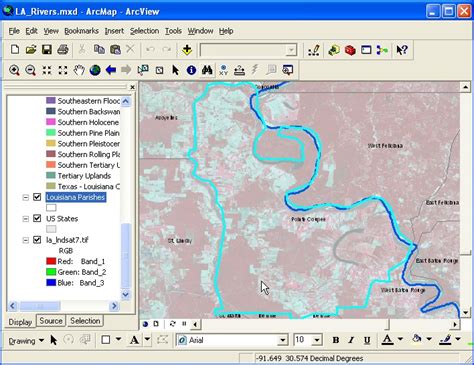Open Go To XY tool
474x365 pixels.
(x=223, y=70)
